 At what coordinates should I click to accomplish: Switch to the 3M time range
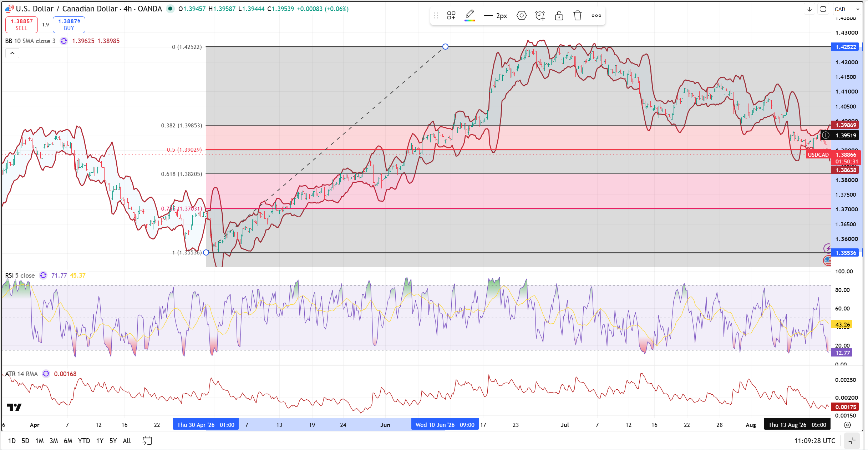[54, 441]
